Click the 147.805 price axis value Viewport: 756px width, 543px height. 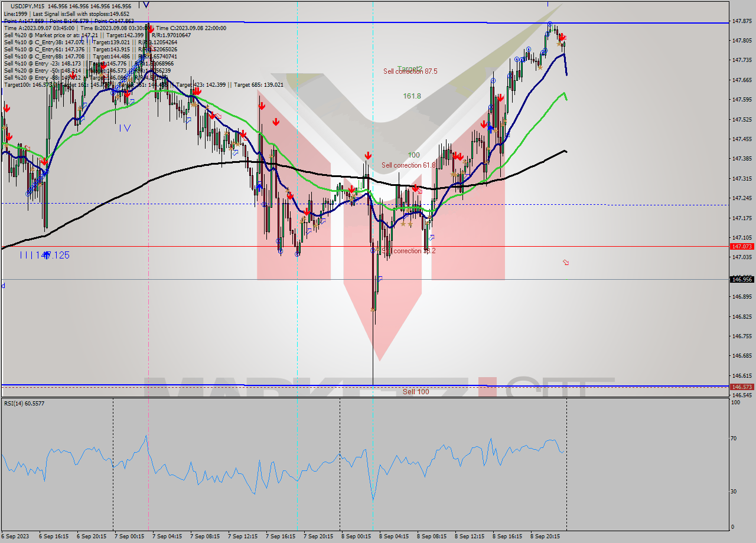click(x=742, y=40)
